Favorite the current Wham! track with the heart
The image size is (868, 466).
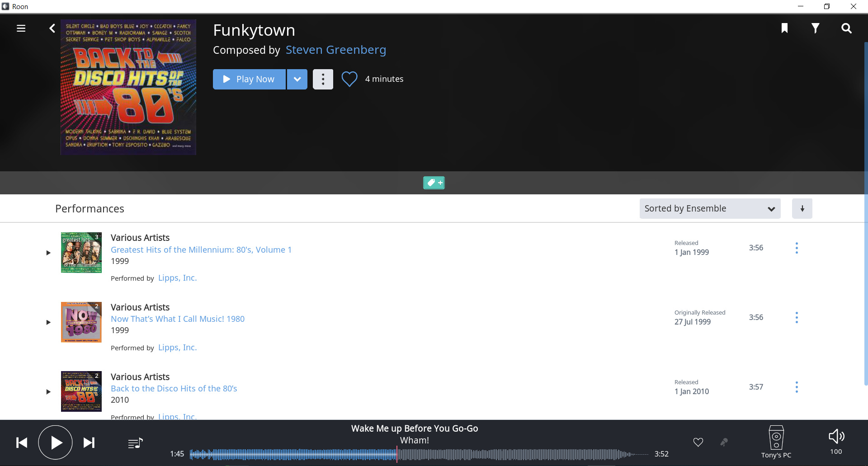(698, 442)
